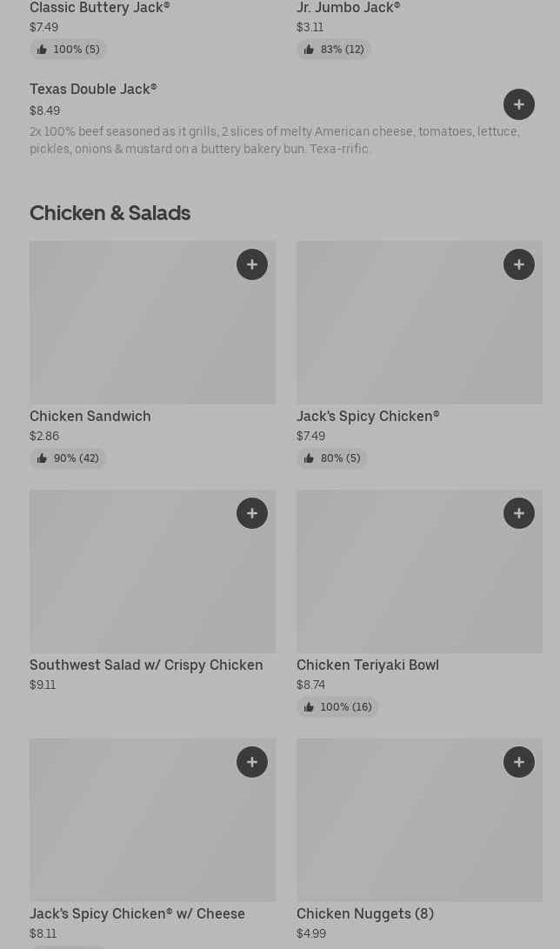Click the Chicken & Salads section heading

coord(110,213)
